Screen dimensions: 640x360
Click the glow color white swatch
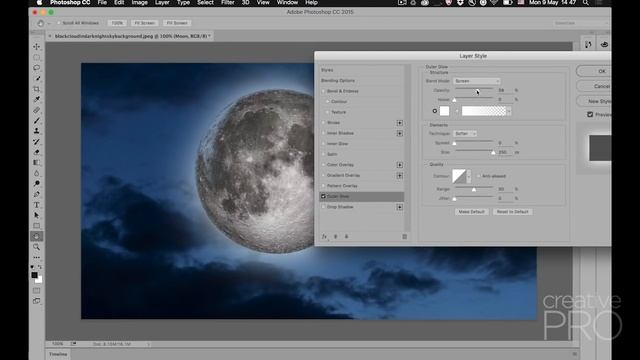[444, 111]
